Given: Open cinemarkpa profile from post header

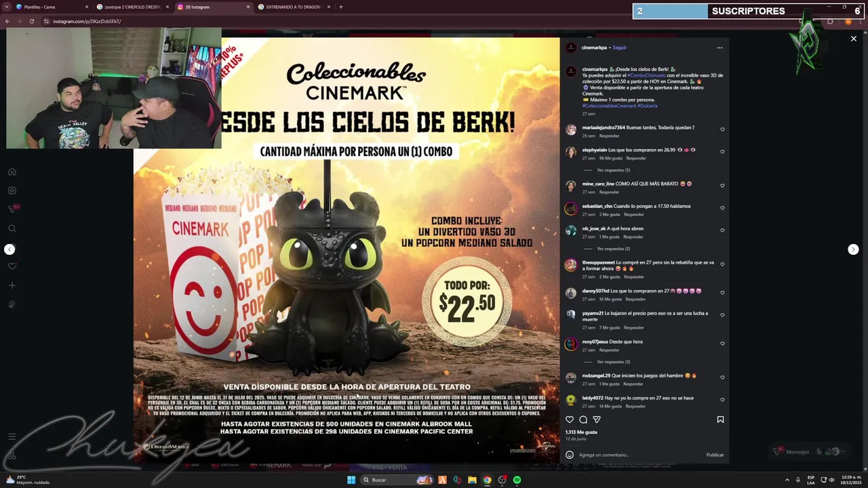Looking at the screenshot, I should click(x=594, y=47).
